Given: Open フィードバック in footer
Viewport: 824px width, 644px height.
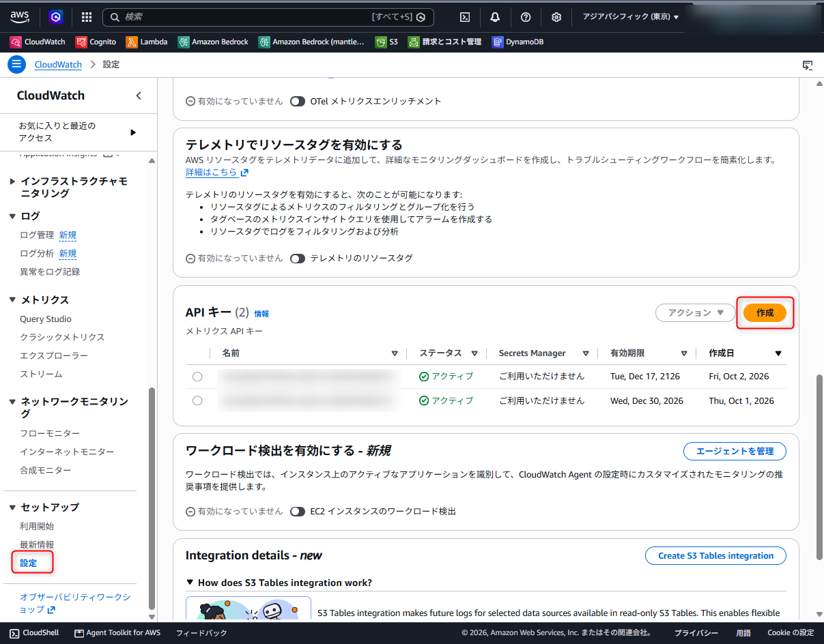Looking at the screenshot, I should pos(201,632).
